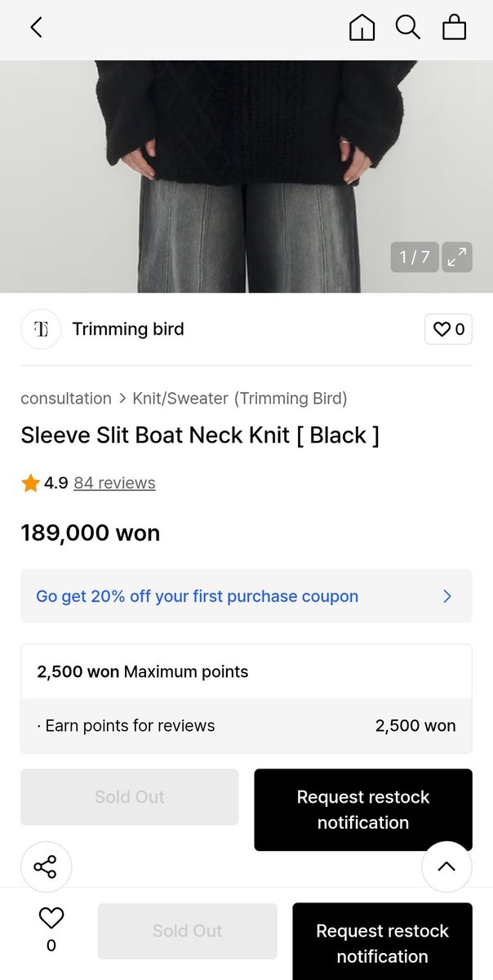Screen dimensions: 493x980
Task: Click bottom bar Request restock notification
Action: pyautogui.click(x=382, y=942)
